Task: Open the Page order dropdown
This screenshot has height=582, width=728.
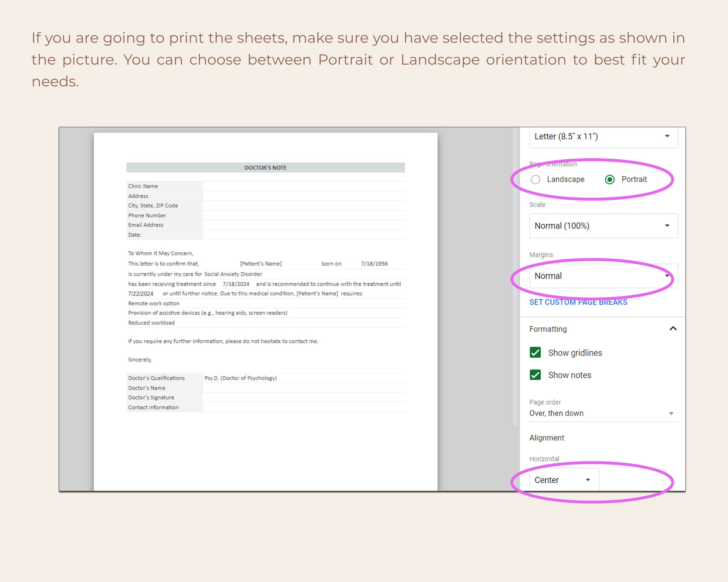Action: point(604,414)
